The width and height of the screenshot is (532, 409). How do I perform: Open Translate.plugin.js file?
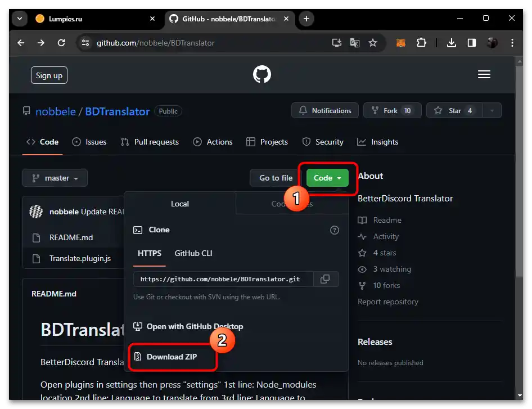(x=80, y=259)
